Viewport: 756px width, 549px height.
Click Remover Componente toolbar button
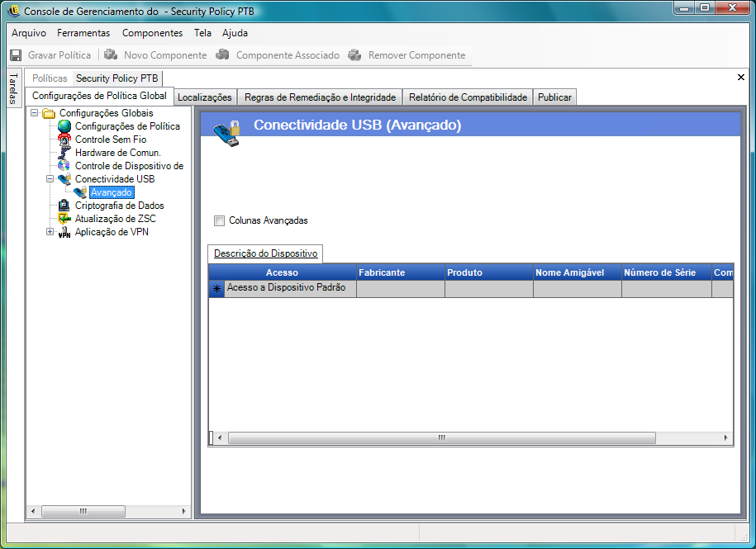(x=407, y=54)
